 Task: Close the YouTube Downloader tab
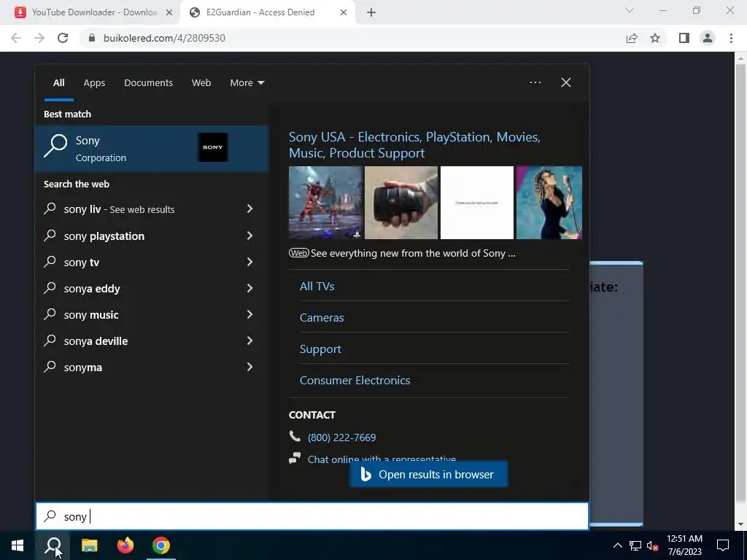(169, 12)
